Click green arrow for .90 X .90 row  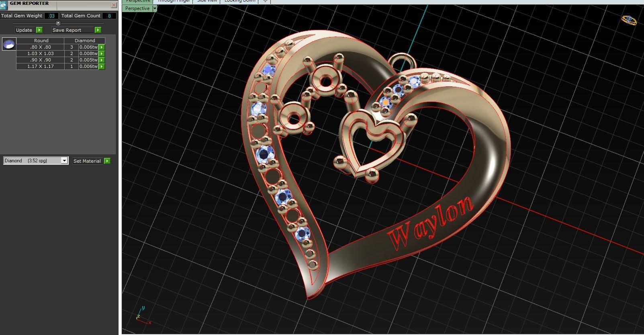click(x=102, y=60)
